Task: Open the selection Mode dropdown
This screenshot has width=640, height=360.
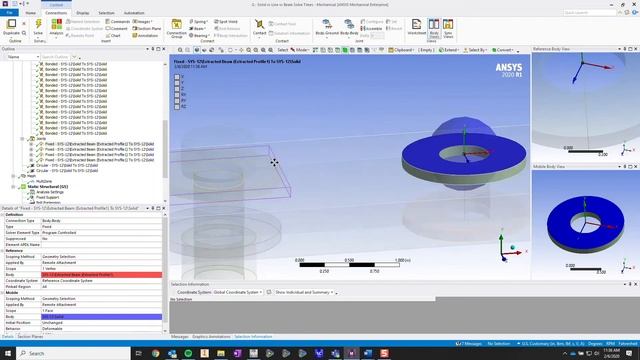Action: (300, 50)
